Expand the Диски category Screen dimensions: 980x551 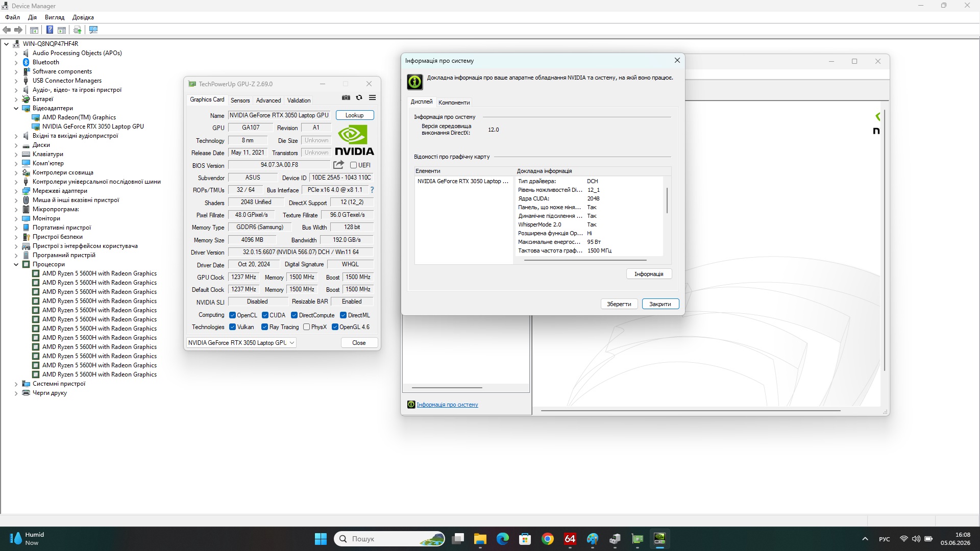(x=16, y=145)
